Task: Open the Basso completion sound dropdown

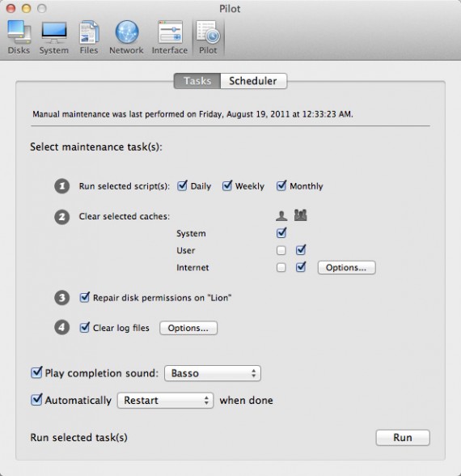Action: (x=213, y=373)
